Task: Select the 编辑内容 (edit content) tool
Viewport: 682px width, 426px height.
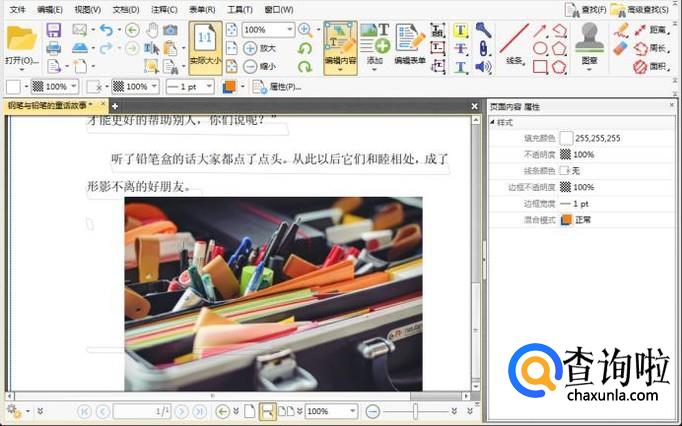Action: (340, 46)
